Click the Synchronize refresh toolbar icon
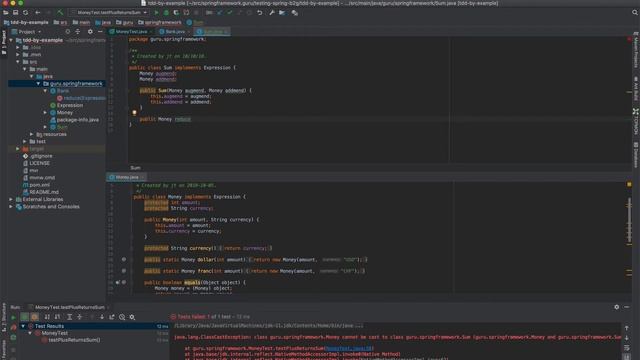Image resolution: width=640 pixels, height=360 pixels. point(25,13)
